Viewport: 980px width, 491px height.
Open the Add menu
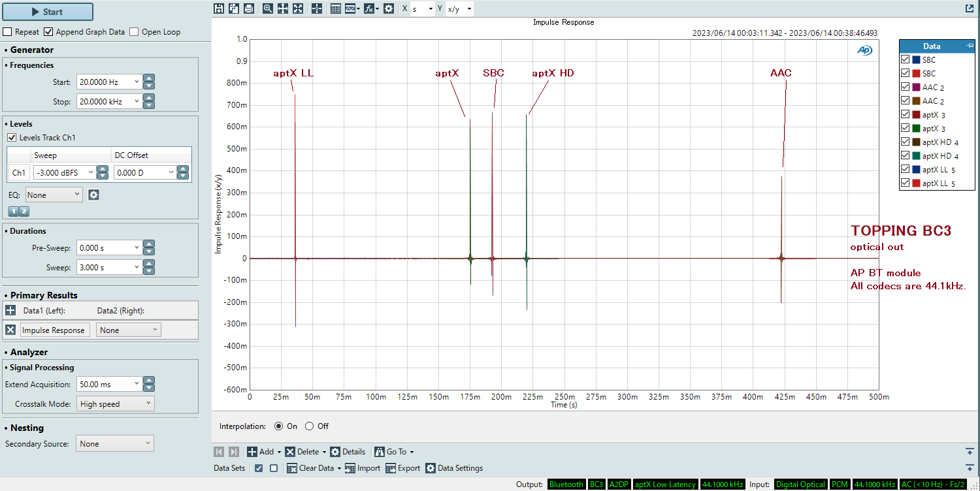[x=264, y=452]
